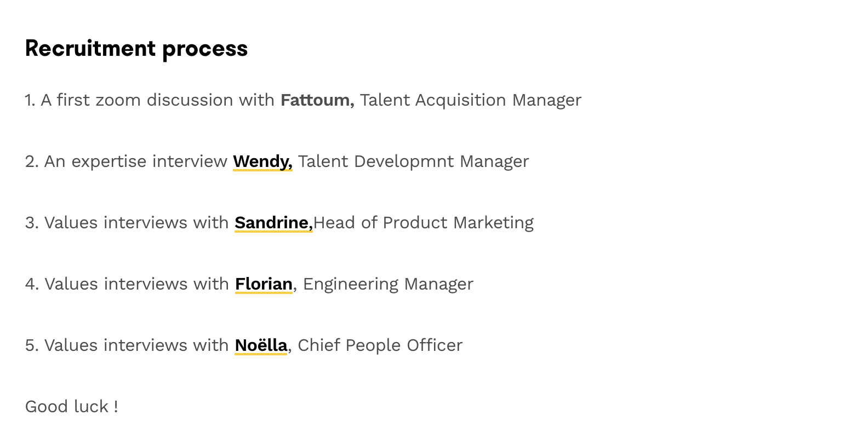Click the list number 3.

point(31,223)
